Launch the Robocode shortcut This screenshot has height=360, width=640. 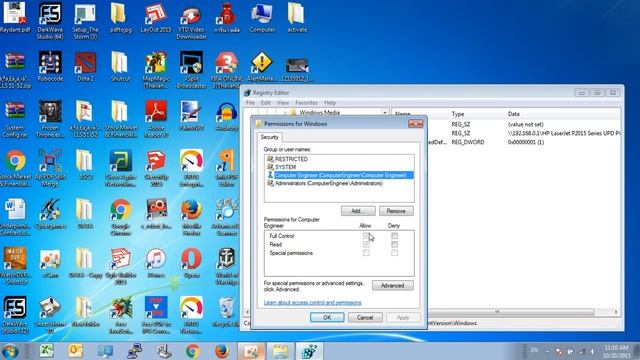(50, 66)
